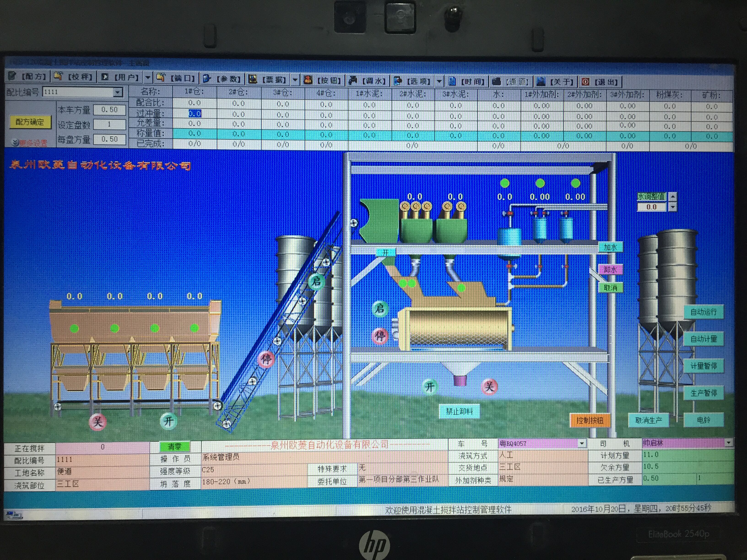This screenshot has width=747, height=560.
Task: Open the 通道 channel item
Action: click(x=511, y=82)
